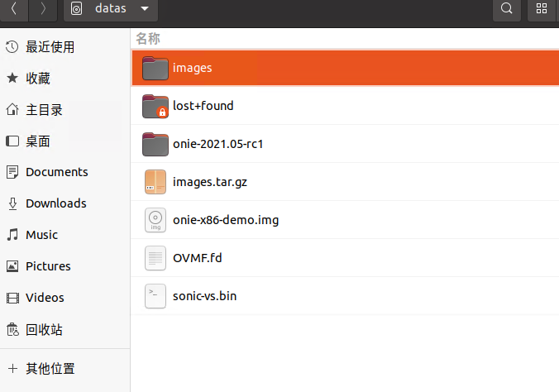Open the images folder icon
This screenshot has width=559, height=392.
[155, 68]
